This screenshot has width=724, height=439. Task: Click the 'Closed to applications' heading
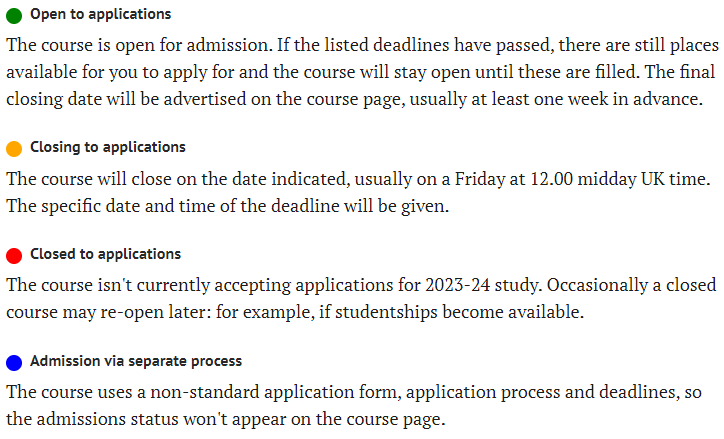point(105,254)
